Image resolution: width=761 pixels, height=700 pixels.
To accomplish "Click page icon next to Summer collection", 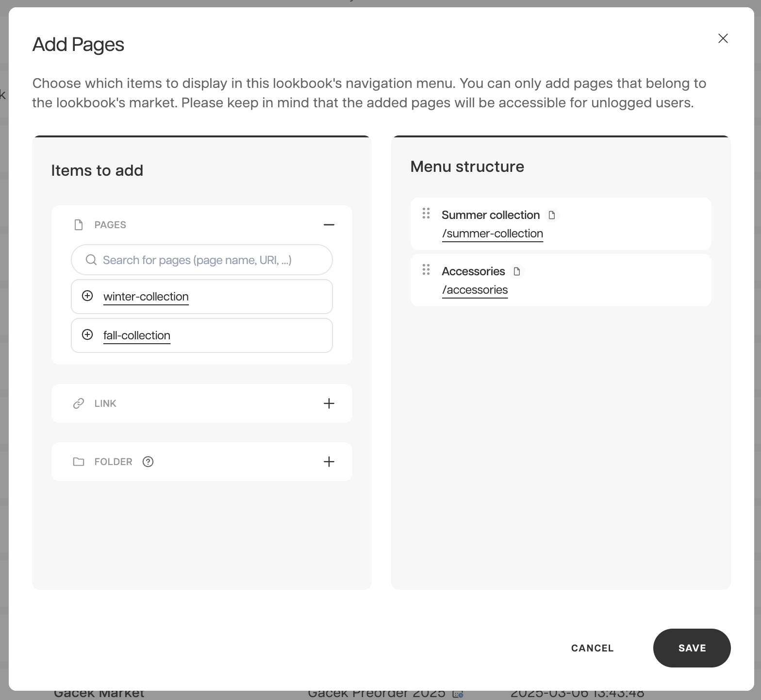I will pos(552,215).
